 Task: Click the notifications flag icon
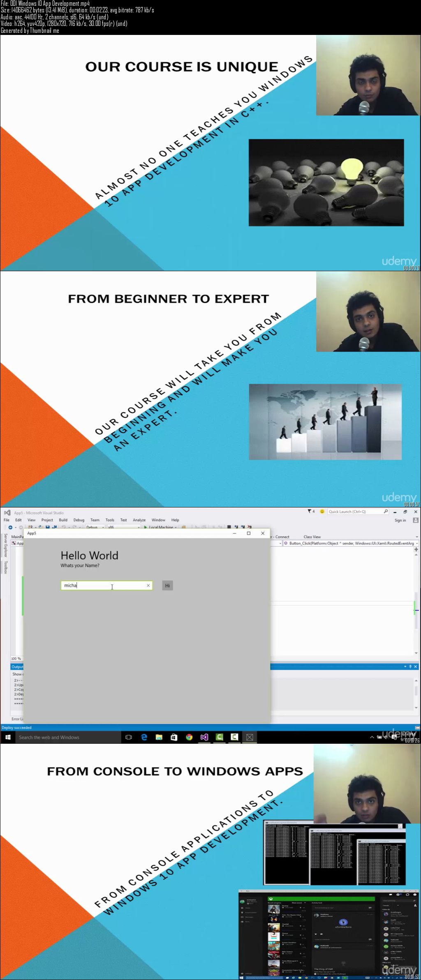[x=310, y=512]
